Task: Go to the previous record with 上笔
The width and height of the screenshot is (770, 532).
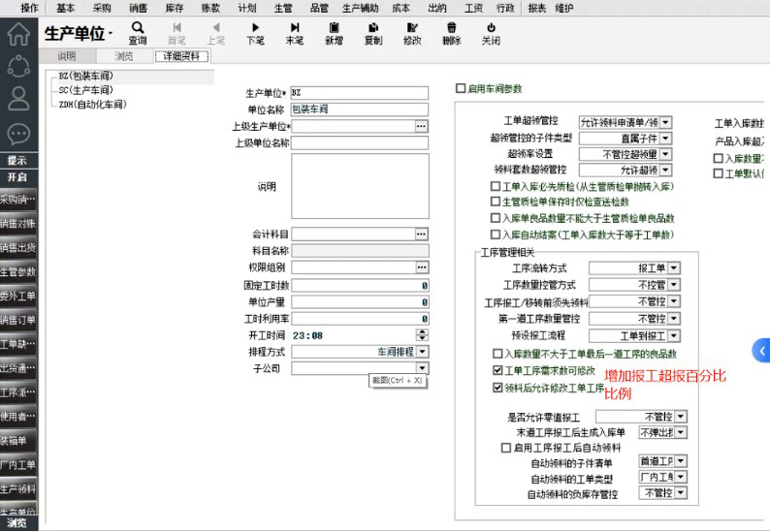Action: (216, 33)
